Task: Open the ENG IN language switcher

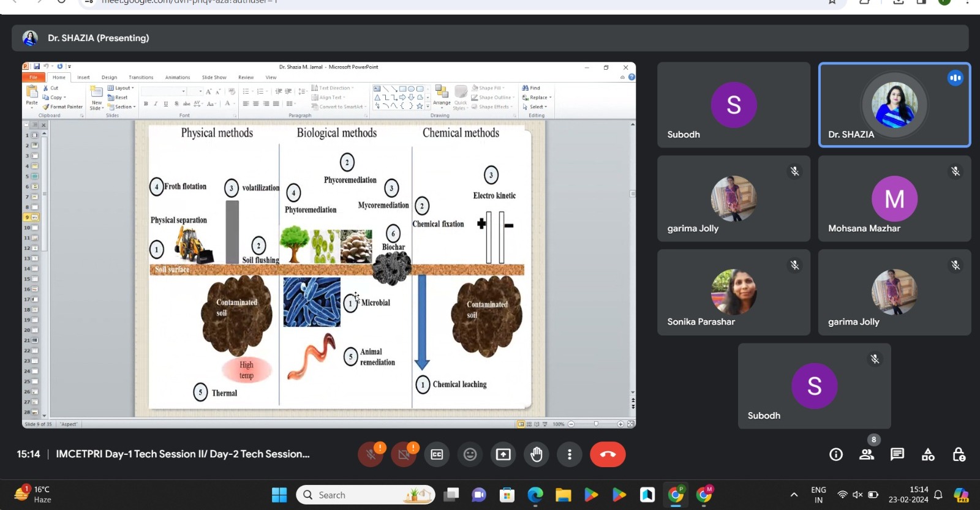Action: coord(818,495)
